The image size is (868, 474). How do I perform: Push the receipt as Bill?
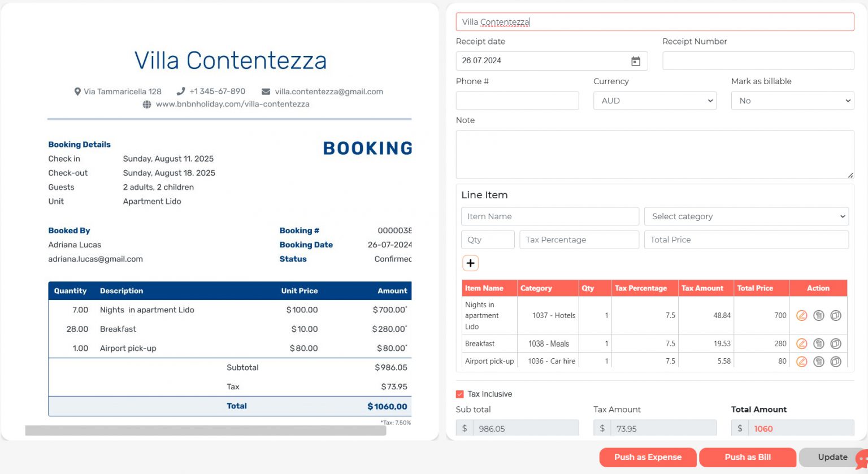(x=748, y=458)
